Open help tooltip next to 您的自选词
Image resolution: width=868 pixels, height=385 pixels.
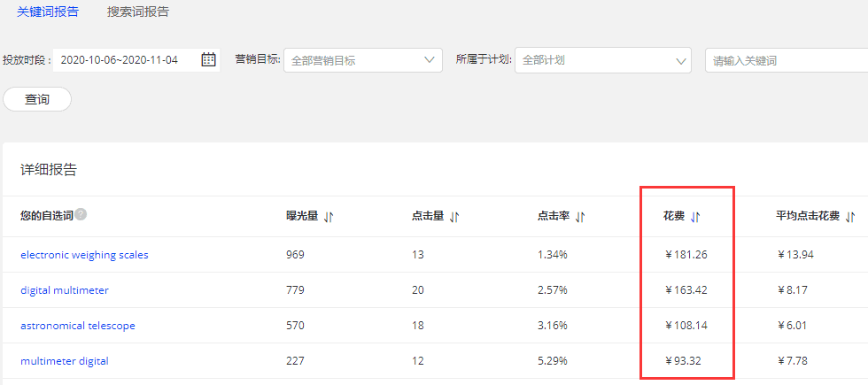pos(81,214)
